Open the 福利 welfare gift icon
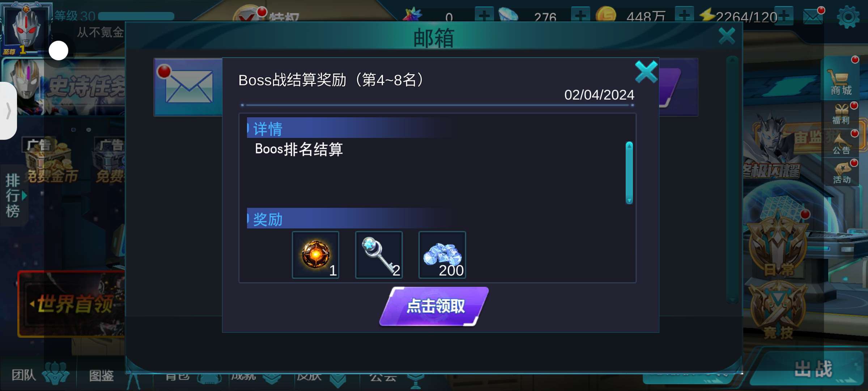 [x=841, y=114]
